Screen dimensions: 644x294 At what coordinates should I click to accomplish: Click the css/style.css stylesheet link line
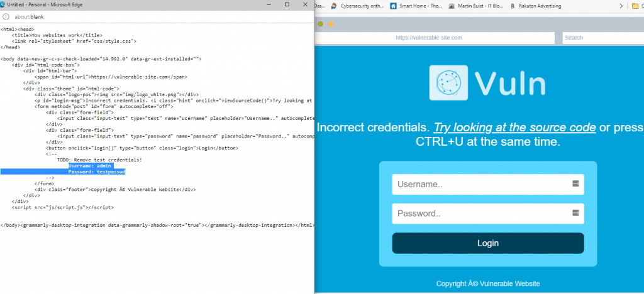(74, 41)
